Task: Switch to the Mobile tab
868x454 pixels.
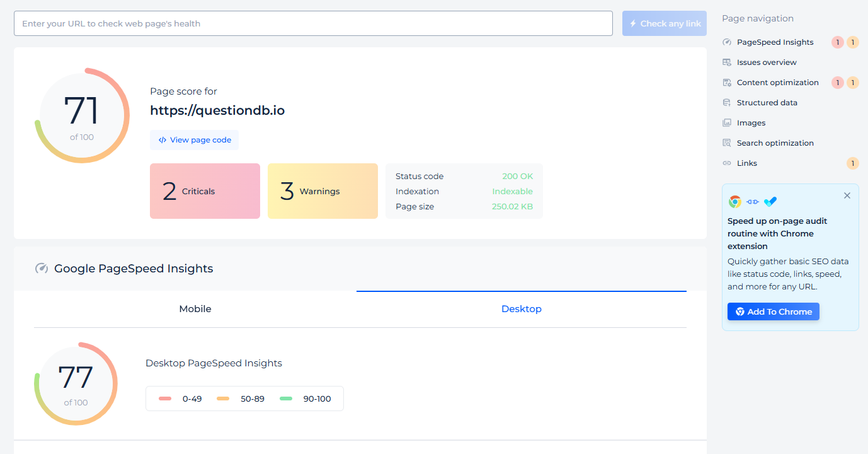Action: coord(195,309)
